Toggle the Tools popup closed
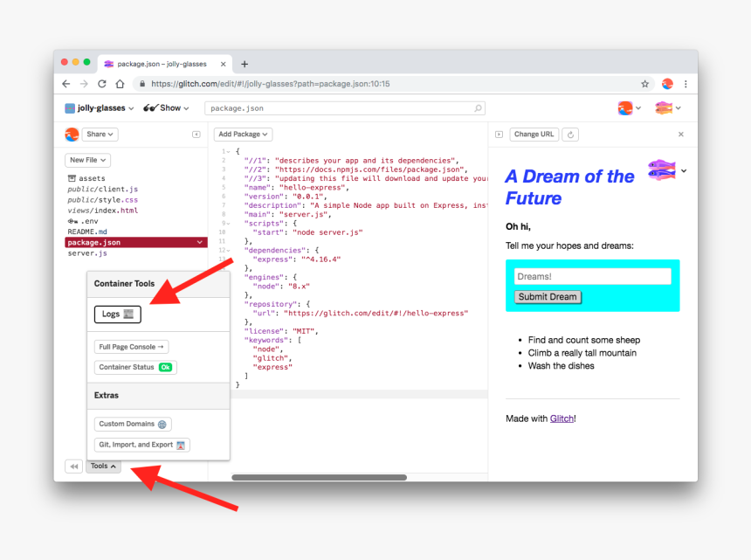The height and width of the screenshot is (560, 751). point(103,467)
